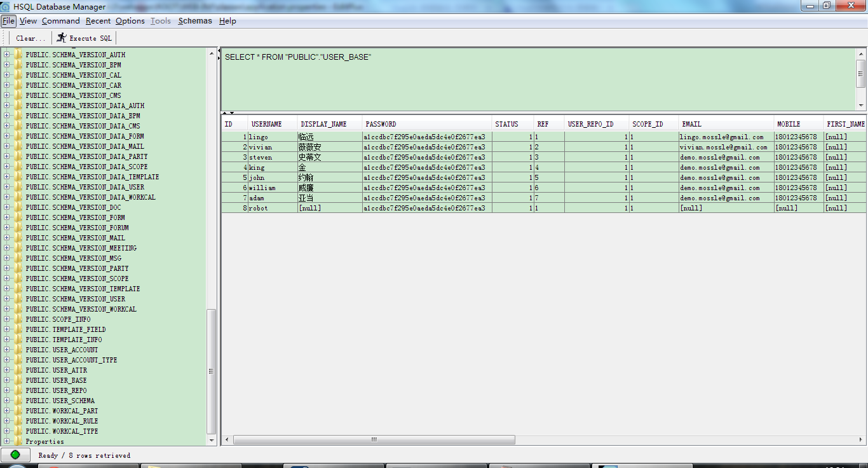Screen dimensions: 868x468
Task: Expand PUBLIC.WORKCAL_TYPE tree node
Action: (7, 431)
